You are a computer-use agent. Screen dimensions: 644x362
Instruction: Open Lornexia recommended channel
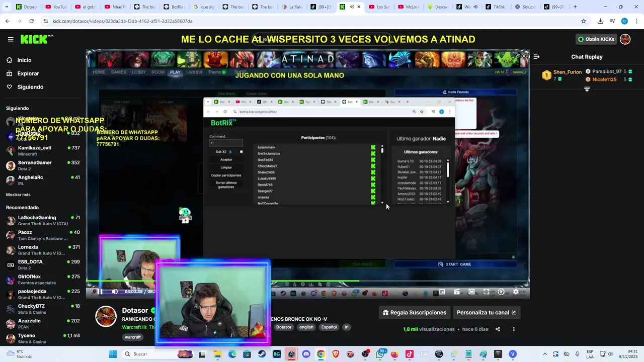pyautogui.click(x=43, y=250)
